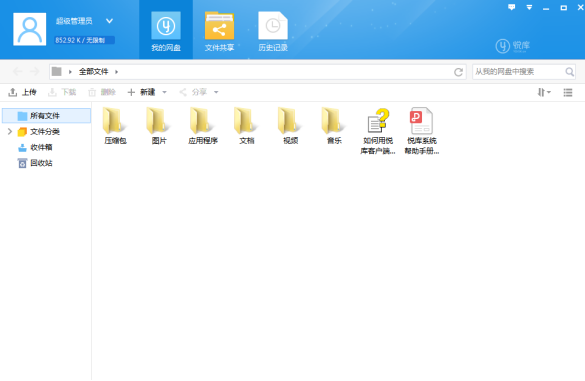Open the 历史记录 tab
Screen dimensions: 585x381
click(273, 31)
